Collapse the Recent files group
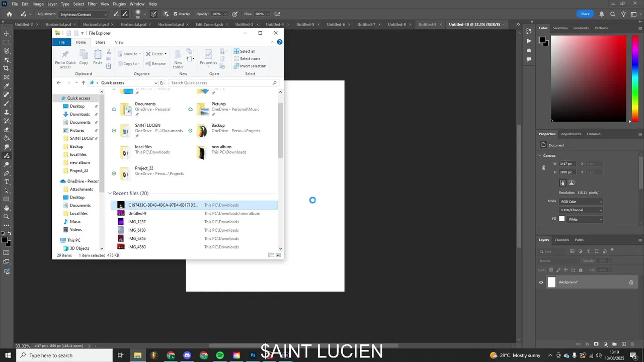This screenshot has height=362, width=644. [110, 194]
